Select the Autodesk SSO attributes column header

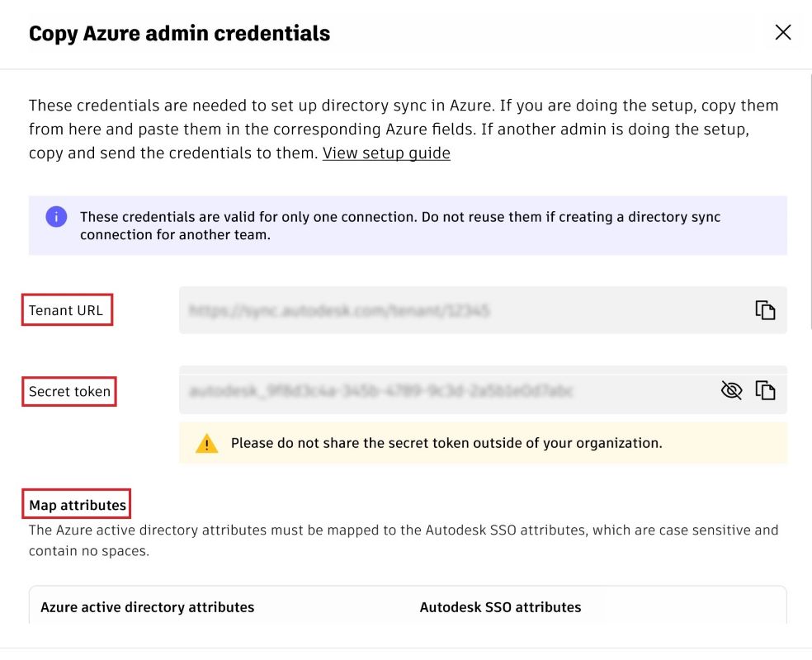pyautogui.click(x=500, y=607)
